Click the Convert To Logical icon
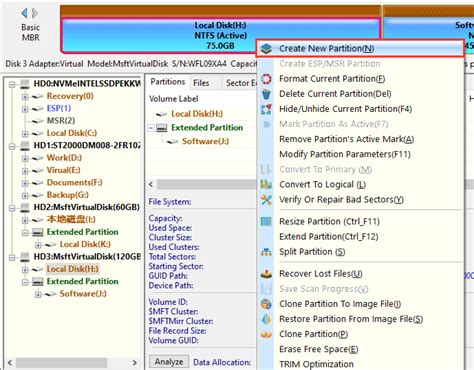474x370 pixels. (x=266, y=184)
